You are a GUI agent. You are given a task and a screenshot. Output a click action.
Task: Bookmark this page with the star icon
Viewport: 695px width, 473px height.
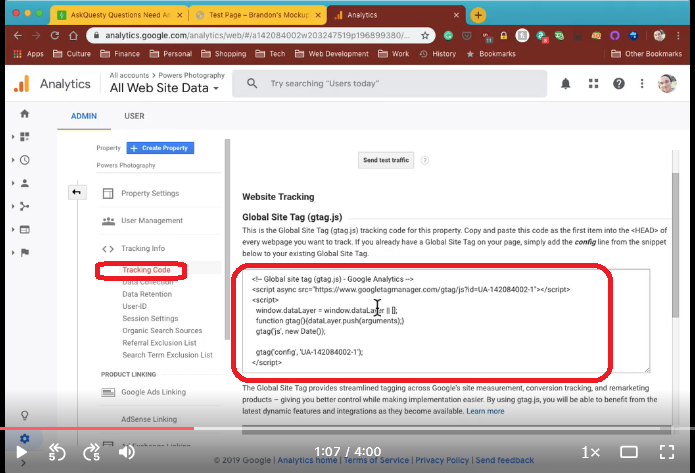[425, 35]
